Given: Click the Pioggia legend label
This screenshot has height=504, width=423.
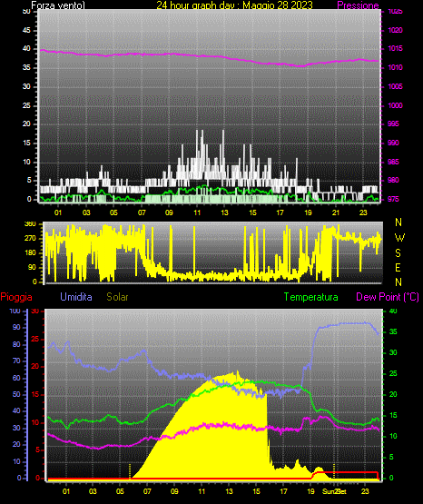Looking at the screenshot, I should 16,297.
